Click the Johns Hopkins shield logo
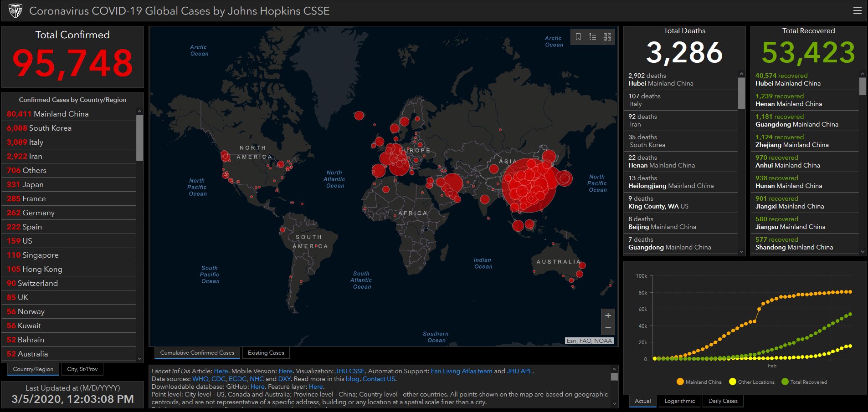Viewport: 868px width, 412px height. coord(15,11)
